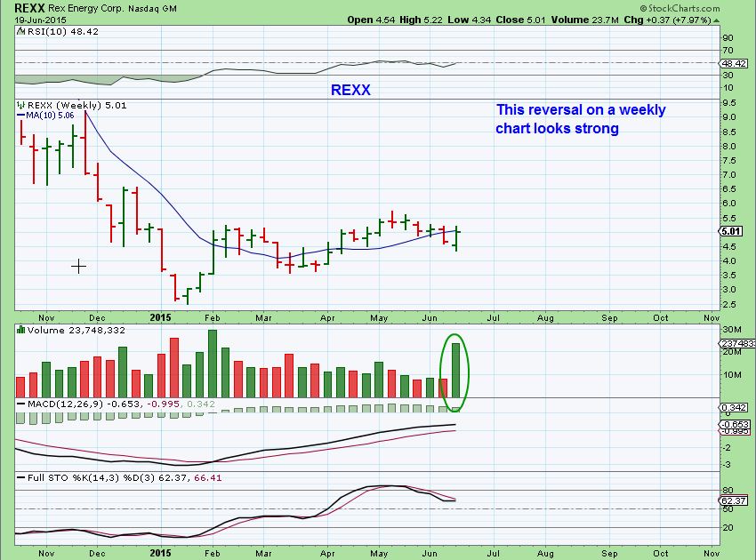Click the 'Rex Energy Corp.' company name
The width and height of the screenshot is (756, 560).
87,9
